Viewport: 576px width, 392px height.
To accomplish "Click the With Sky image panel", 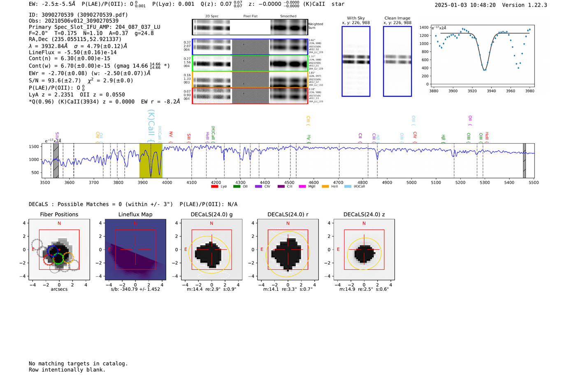I will click(x=356, y=61).
